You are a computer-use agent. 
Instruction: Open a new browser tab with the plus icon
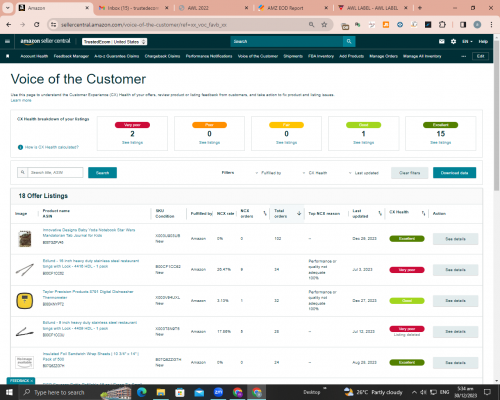click(420, 8)
